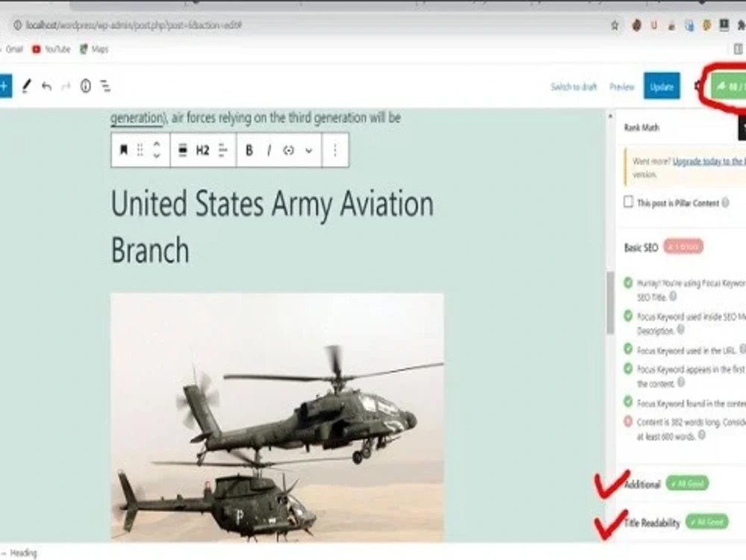Change the block alignment icon
Screen dimensions: 746x560
pyautogui.click(x=182, y=150)
